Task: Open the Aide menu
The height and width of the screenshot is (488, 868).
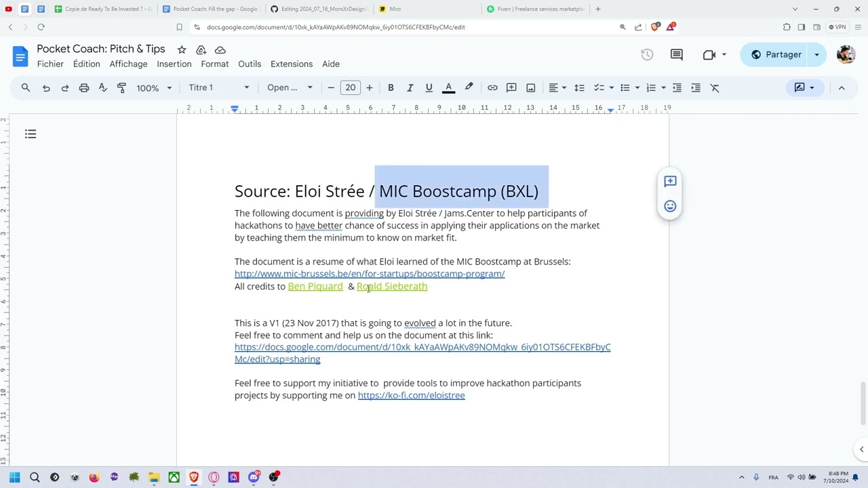Action: point(331,64)
